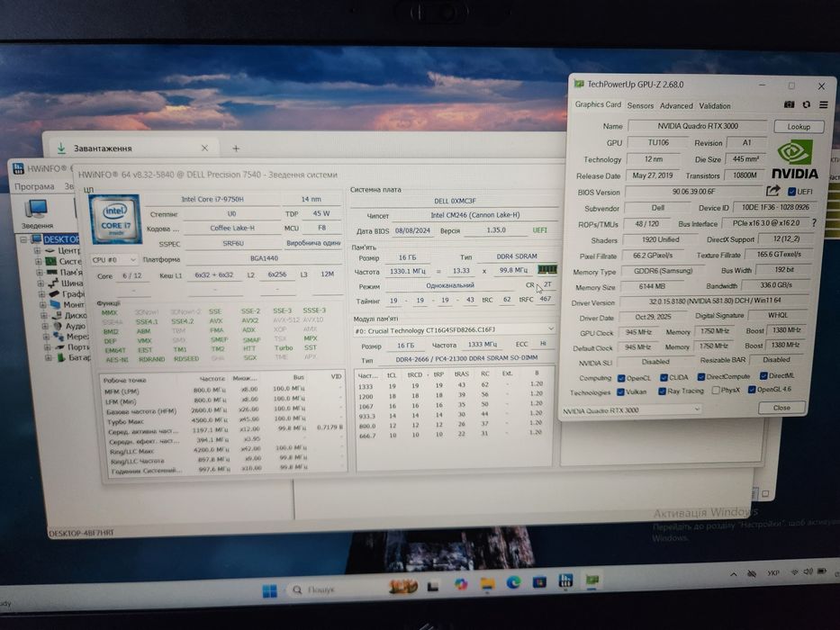This screenshot has width=840, height=630.
Task: Toggle the DirectML checkbox
Action: click(764, 375)
